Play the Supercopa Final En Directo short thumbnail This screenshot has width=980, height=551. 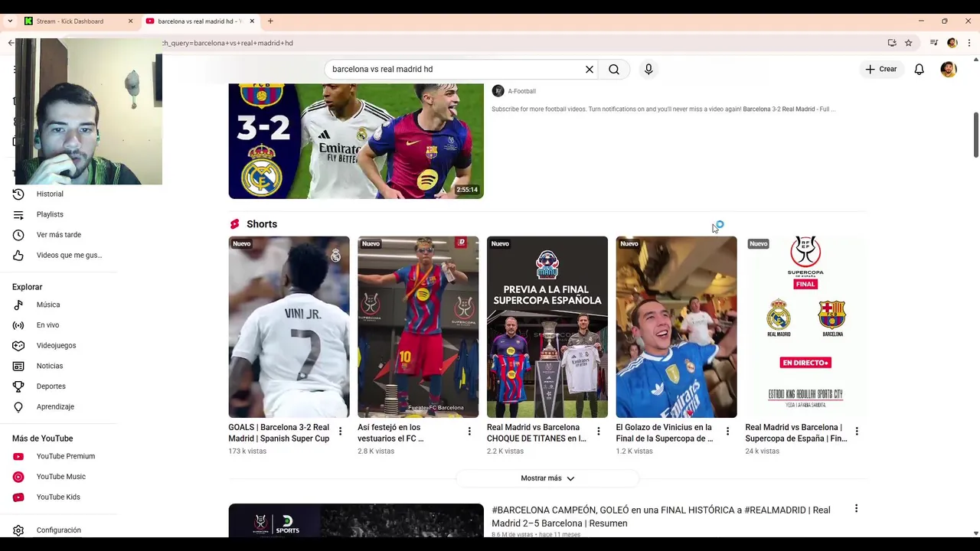point(805,327)
